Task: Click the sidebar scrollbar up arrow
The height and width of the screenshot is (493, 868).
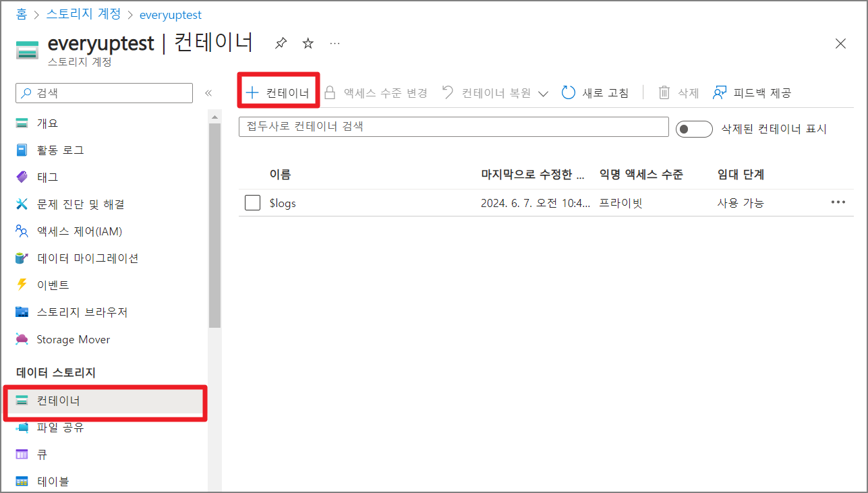Action: (x=214, y=117)
